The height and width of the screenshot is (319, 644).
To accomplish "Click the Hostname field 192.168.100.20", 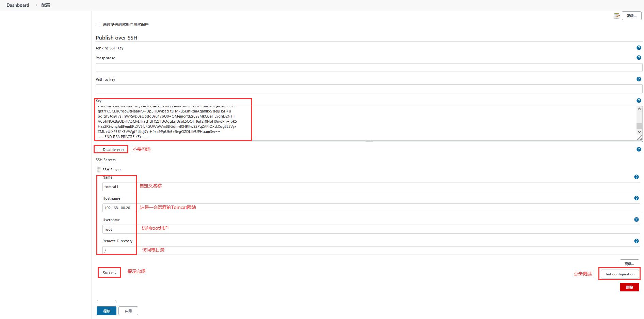I will coord(371,208).
